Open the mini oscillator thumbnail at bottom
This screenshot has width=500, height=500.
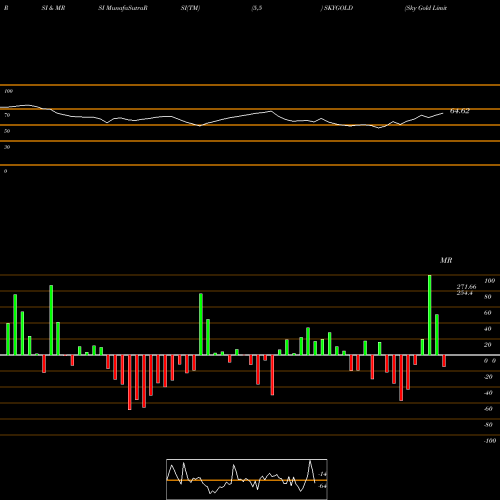coord(247,479)
